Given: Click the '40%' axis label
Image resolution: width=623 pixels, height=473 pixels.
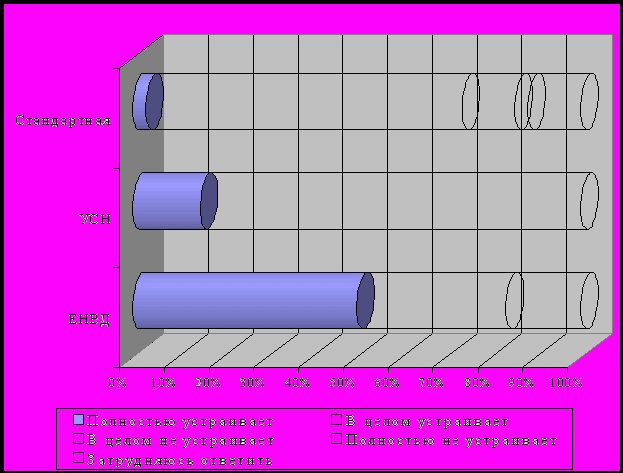Looking at the screenshot, I should point(298,382).
